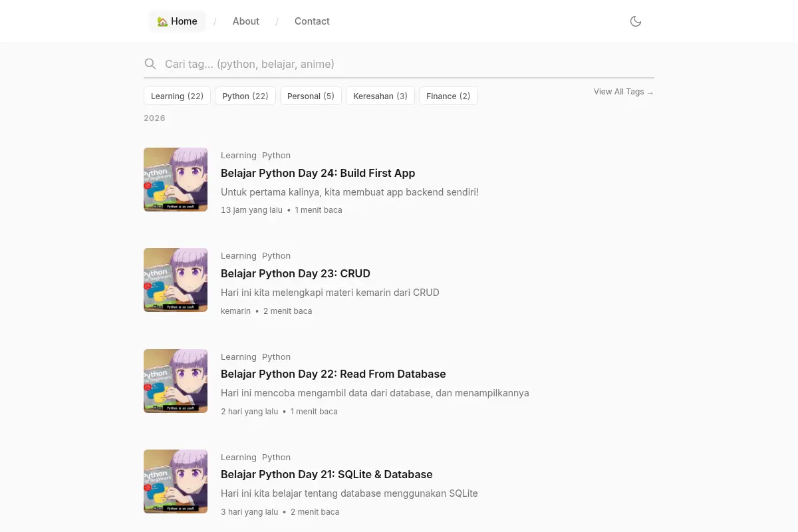Open the Day 22 post thumbnail
The height and width of the screenshot is (532, 798).
pos(176,381)
